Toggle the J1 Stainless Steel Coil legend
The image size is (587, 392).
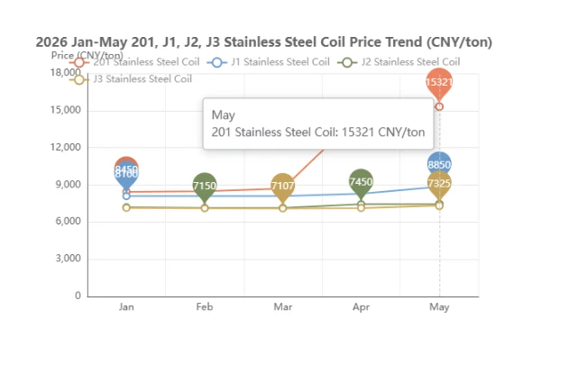269,62
